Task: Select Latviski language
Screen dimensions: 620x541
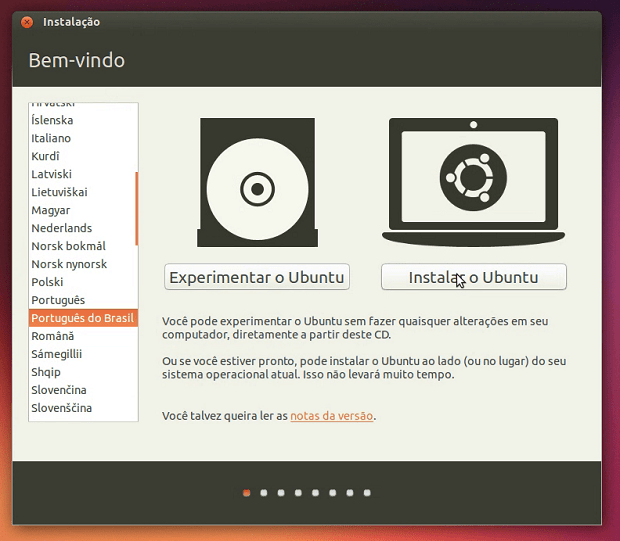Action: coord(83,174)
